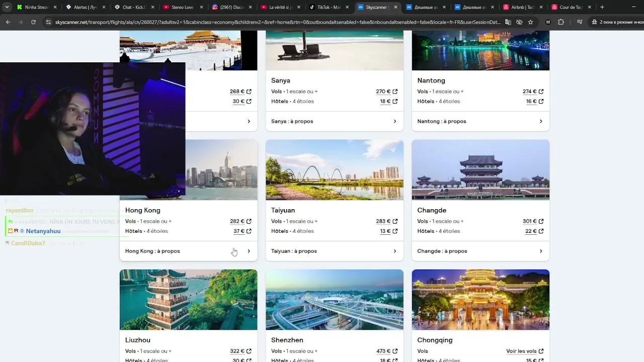The height and width of the screenshot is (362, 644).
Task: Open external link icon beside 268 € price
Action: [x=249, y=92]
